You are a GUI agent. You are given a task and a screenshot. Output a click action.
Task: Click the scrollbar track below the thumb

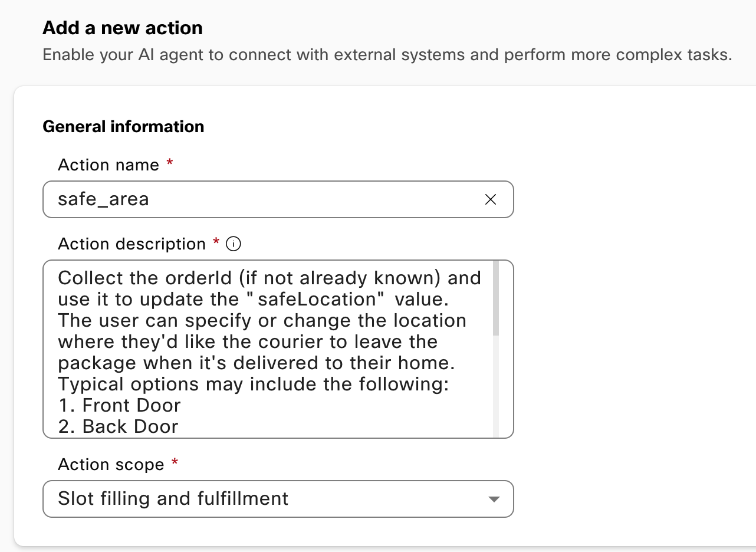496,387
